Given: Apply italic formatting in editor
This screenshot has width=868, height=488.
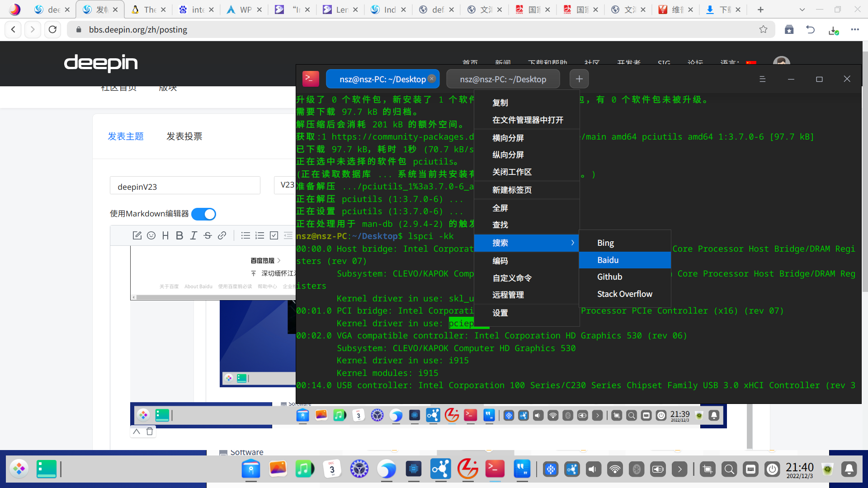Looking at the screenshot, I should pyautogui.click(x=193, y=235).
